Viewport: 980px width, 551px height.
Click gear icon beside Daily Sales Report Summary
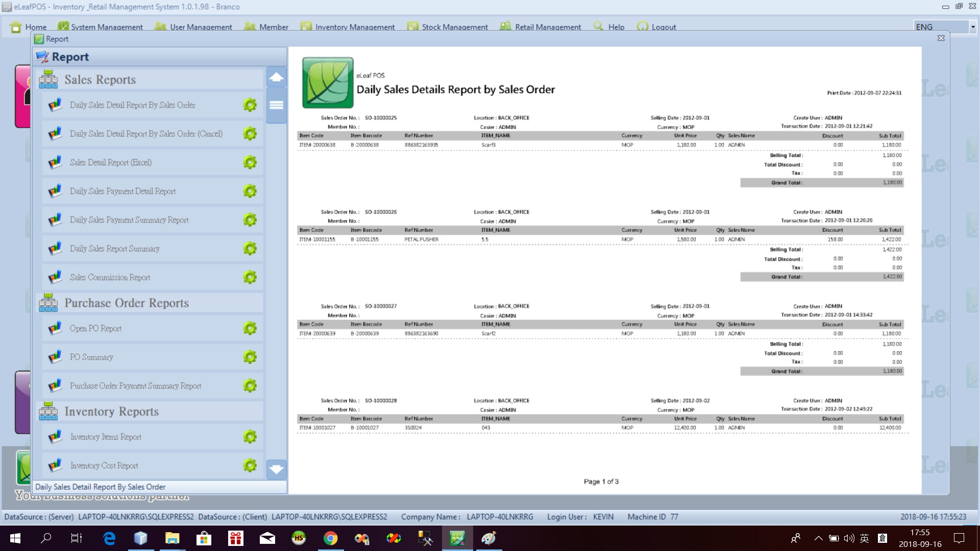click(x=250, y=248)
